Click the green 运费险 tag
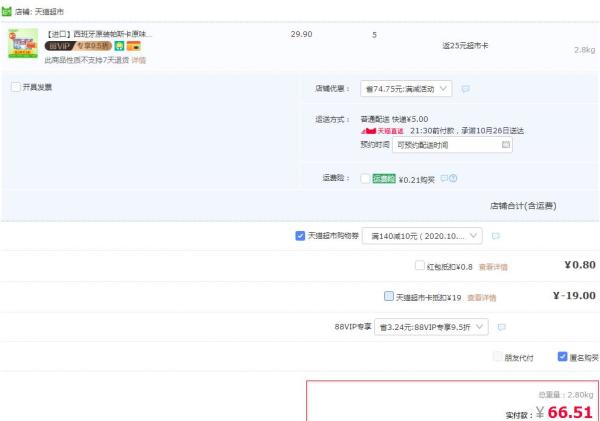 [384, 179]
